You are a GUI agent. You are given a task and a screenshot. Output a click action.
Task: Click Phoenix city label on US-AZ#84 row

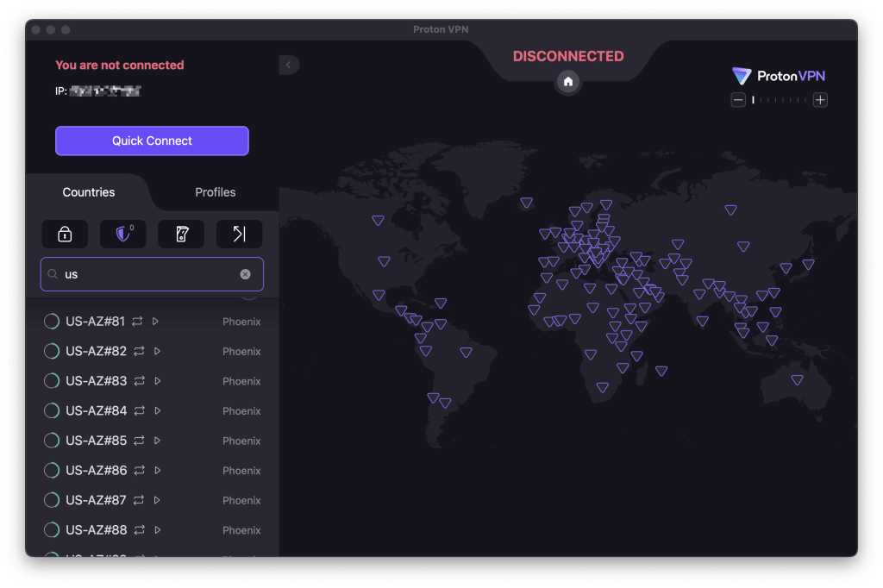[241, 411]
